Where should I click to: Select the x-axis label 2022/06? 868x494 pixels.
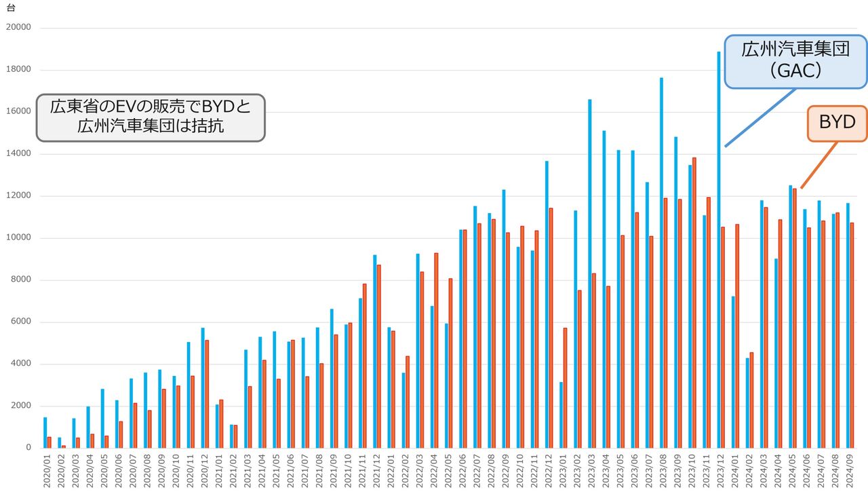[464, 471]
